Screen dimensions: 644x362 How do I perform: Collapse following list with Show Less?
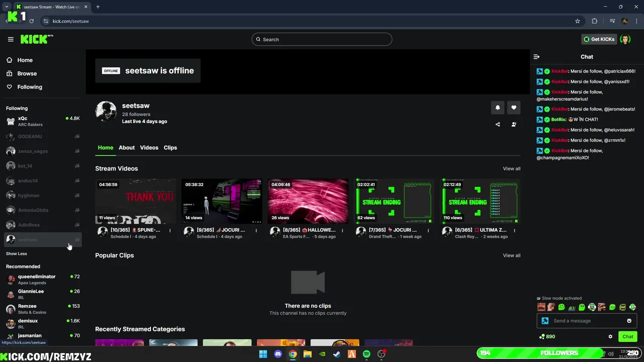[x=17, y=254]
